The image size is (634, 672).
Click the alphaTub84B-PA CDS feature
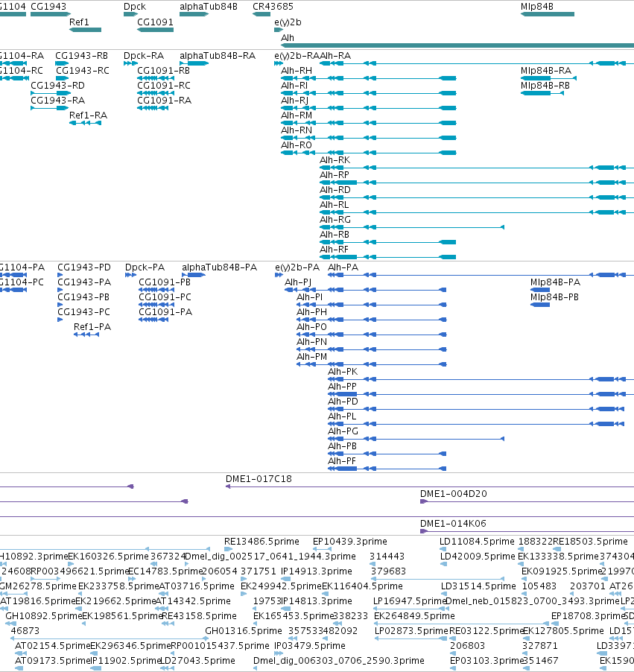(194, 275)
